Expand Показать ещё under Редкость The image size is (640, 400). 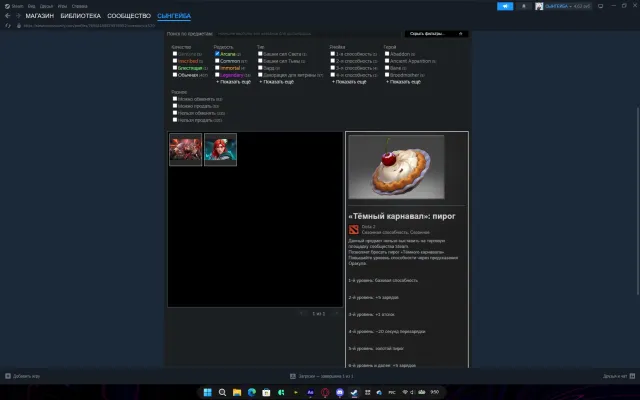pos(233,82)
